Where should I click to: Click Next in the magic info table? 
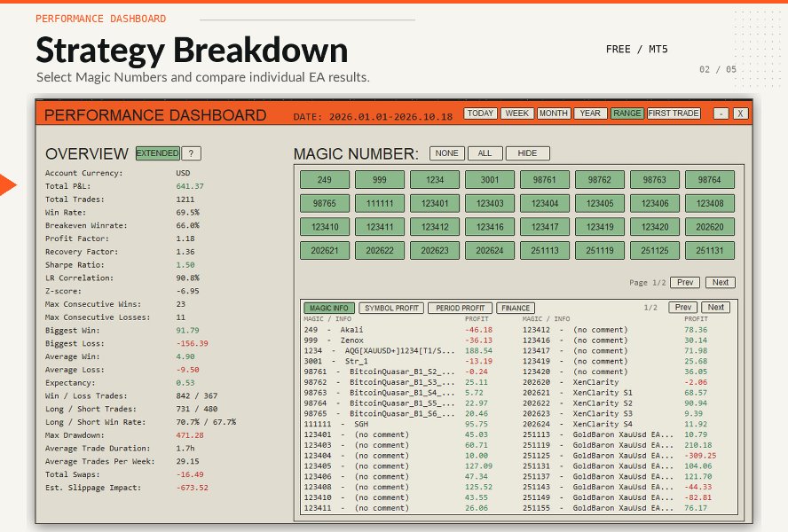click(x=715, y=308)
